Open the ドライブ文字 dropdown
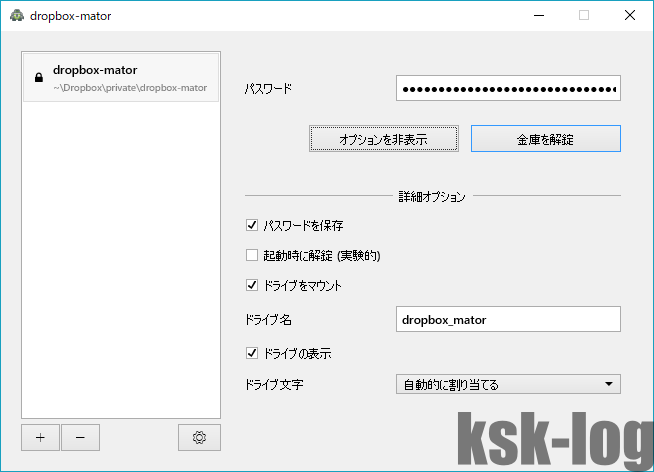Image resolution: width=654 pixels, height=472 pixels. click(x=508, y=384)
